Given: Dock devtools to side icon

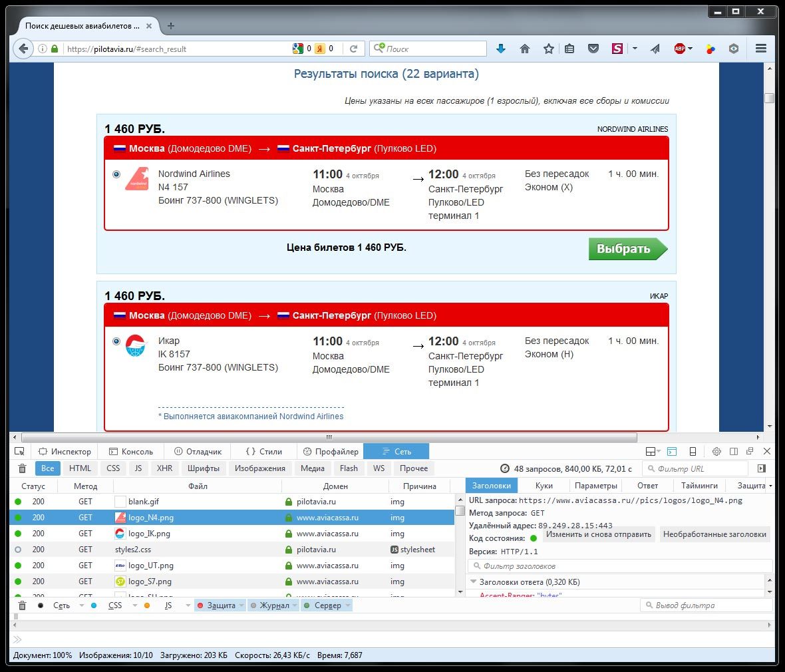Looking at the screenshot, I should point(733,451).
